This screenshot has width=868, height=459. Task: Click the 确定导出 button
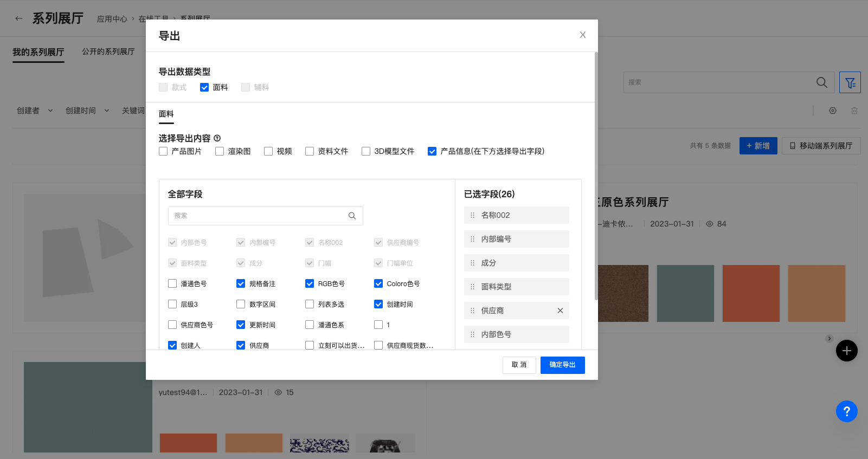click(x=562, y=365)
